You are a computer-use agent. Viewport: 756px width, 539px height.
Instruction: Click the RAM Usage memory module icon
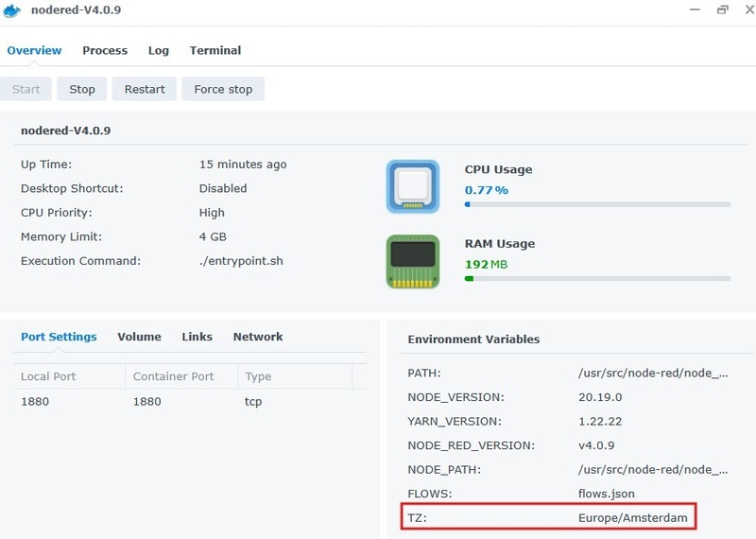click(x=413, y=261)
